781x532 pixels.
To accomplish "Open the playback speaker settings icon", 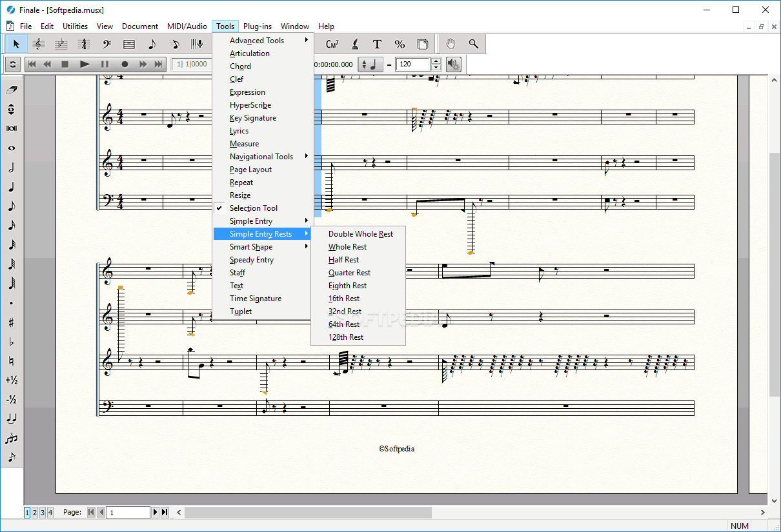I will click(x=454, y=64).
